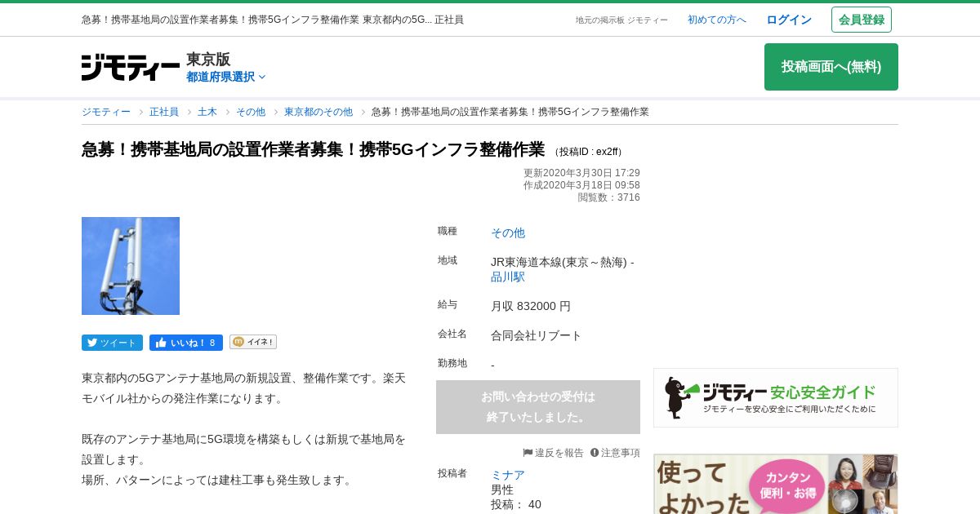980x514 pixels.
Task: Go to the 土木 breadcrumb
Action: (207, 112)
